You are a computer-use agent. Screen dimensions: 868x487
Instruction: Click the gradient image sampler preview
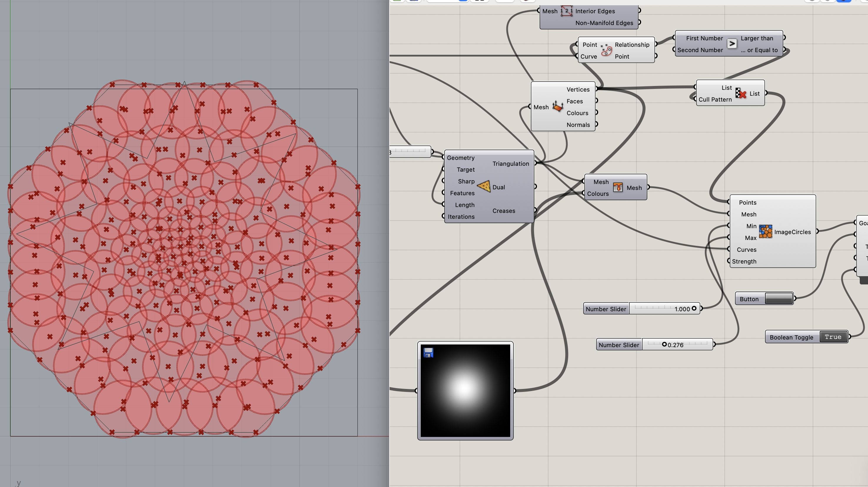[x=465, y=390]
